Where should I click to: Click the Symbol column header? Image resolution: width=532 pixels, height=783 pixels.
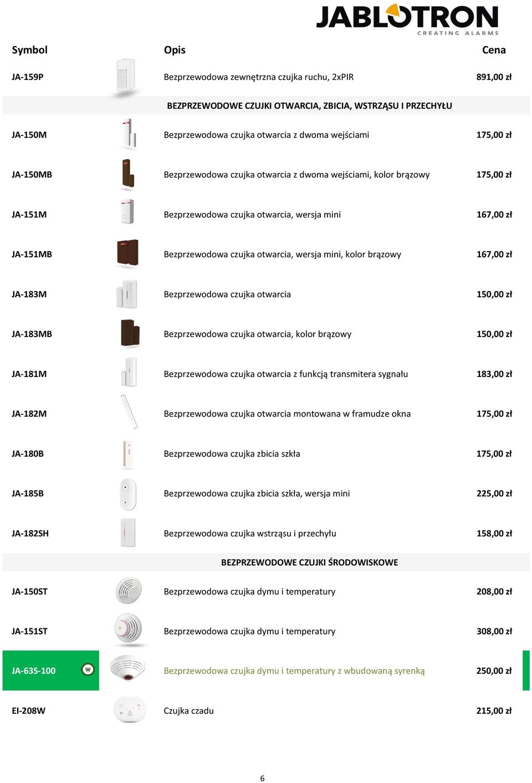pos(30,50)
